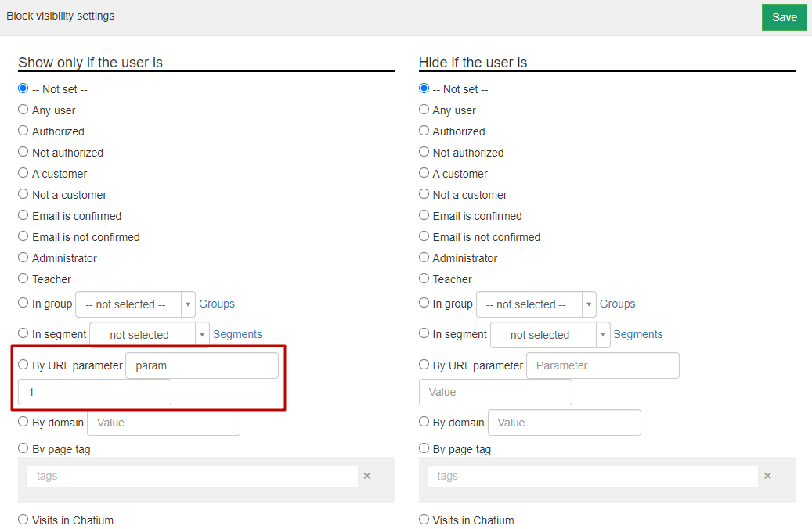Screen dimensions: 812x529
Task: Select 'Email is confirmed' in Show only section
Action: pos(23,215)
